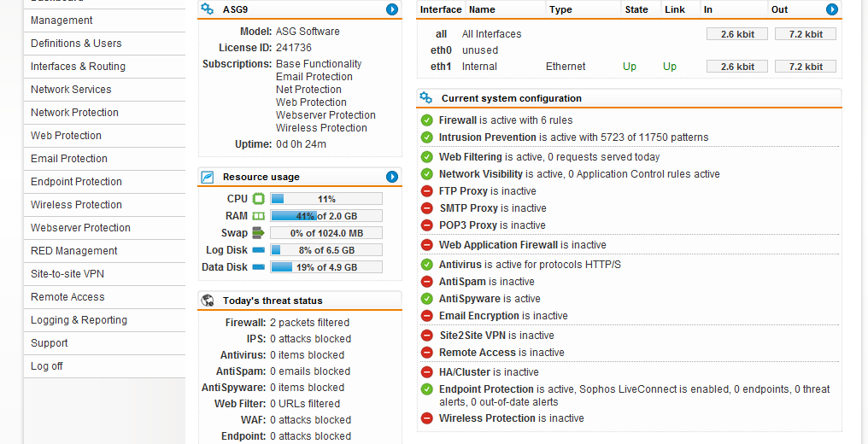This screenshot has width=868, height=444.
Task: Click eth1 In traffic value box
Action: tap(737, 67)
